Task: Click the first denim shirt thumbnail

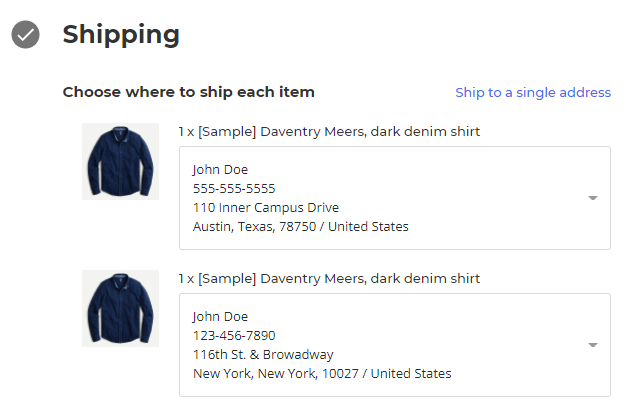Action: click(120, 161)
